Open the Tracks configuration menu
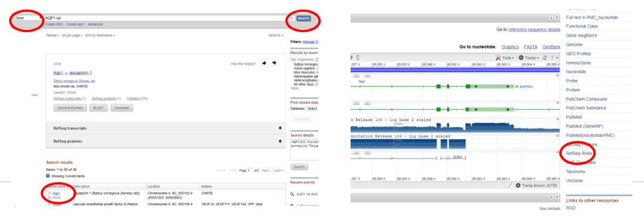This screenshot has height=219, width=644. 529,58
